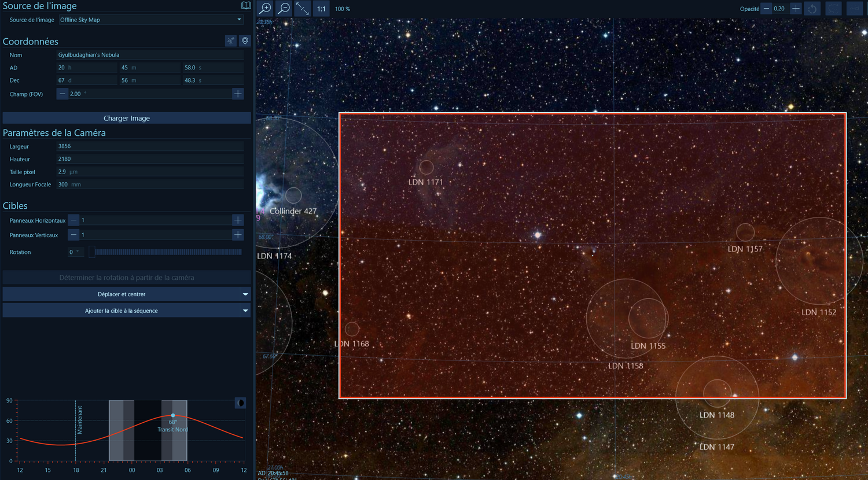The height and width of the screenshot is (480, 868).
Task: Click the Collinder 427 label on sky map
Action: [x=293, y=211]
